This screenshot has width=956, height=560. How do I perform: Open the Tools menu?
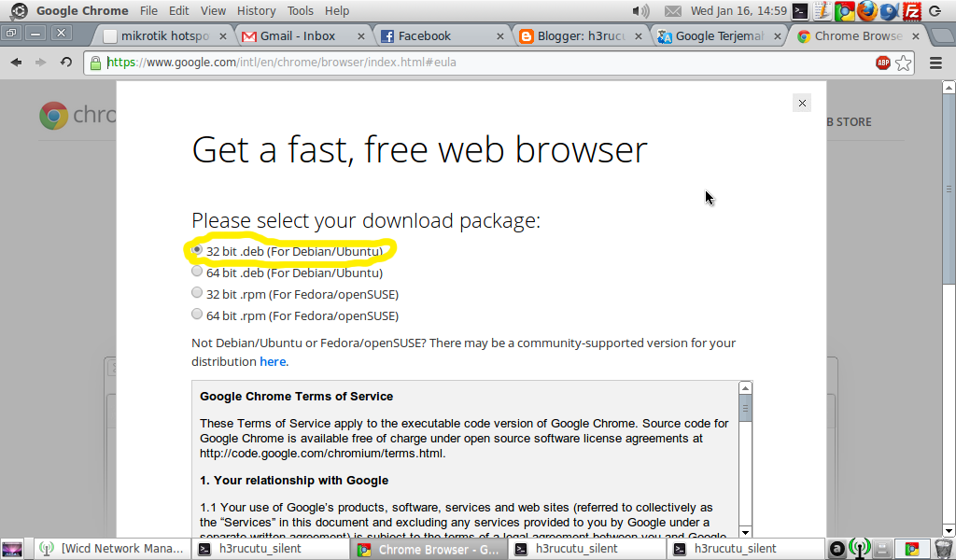click(300, 11)
